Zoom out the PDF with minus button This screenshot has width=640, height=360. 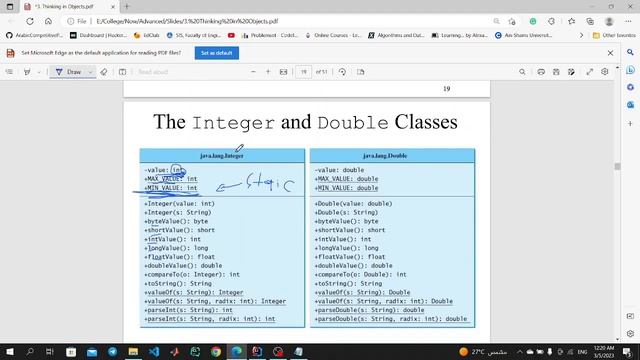253,72
